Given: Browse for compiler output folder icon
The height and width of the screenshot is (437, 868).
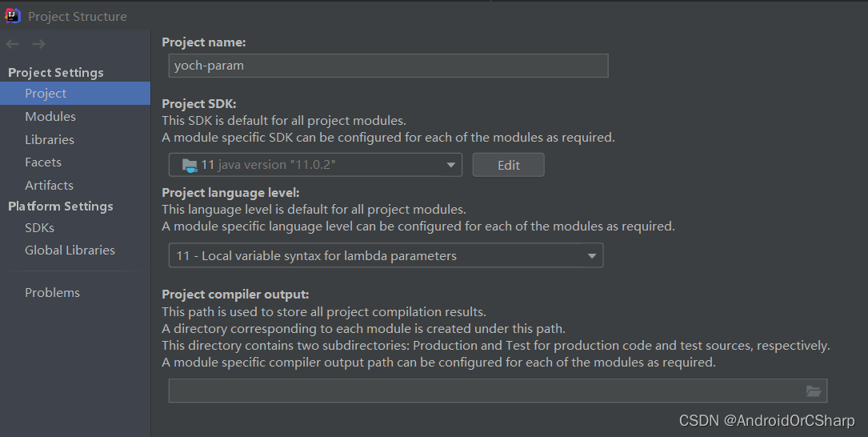Looking at the screenshot, I should (x=814, y=391).
